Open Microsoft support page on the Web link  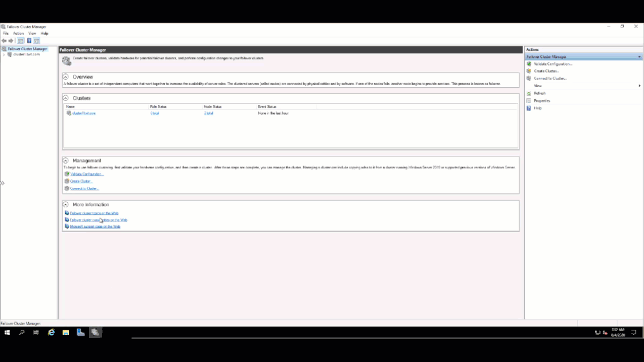click(95, 227)
